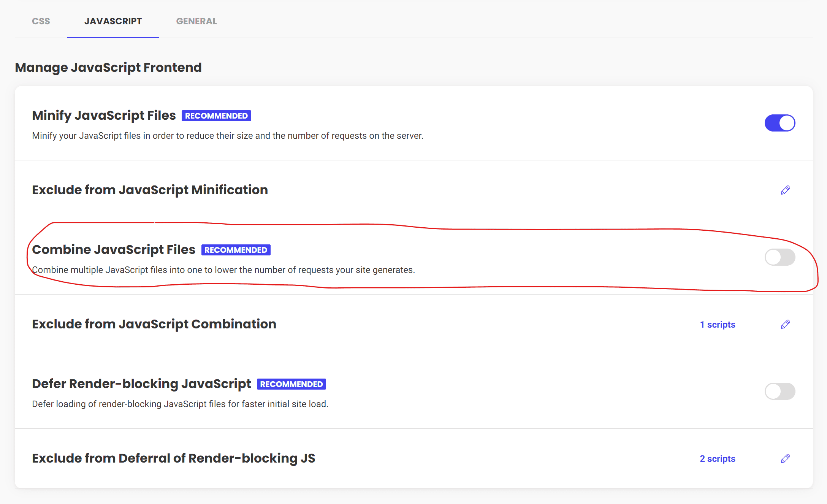Screen dimensions: 827x504
Task: Open the GENERAL tab
Action: click(x=196, y=21)
